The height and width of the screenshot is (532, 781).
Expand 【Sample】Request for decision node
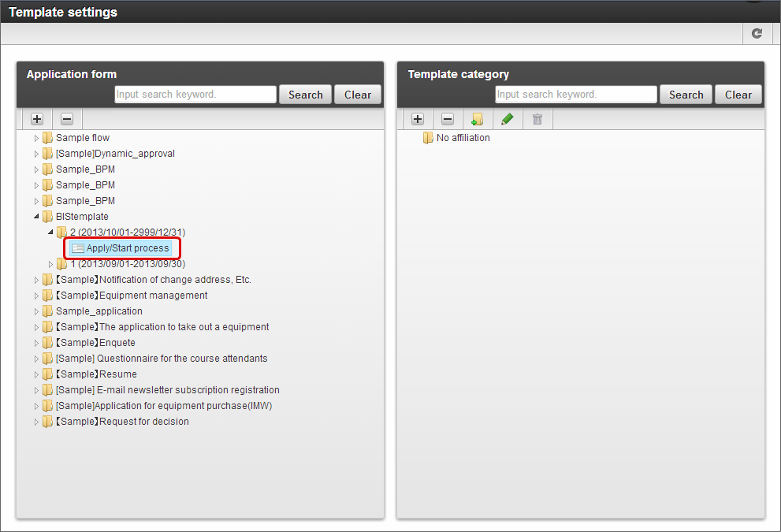click(x=36, y=422)
